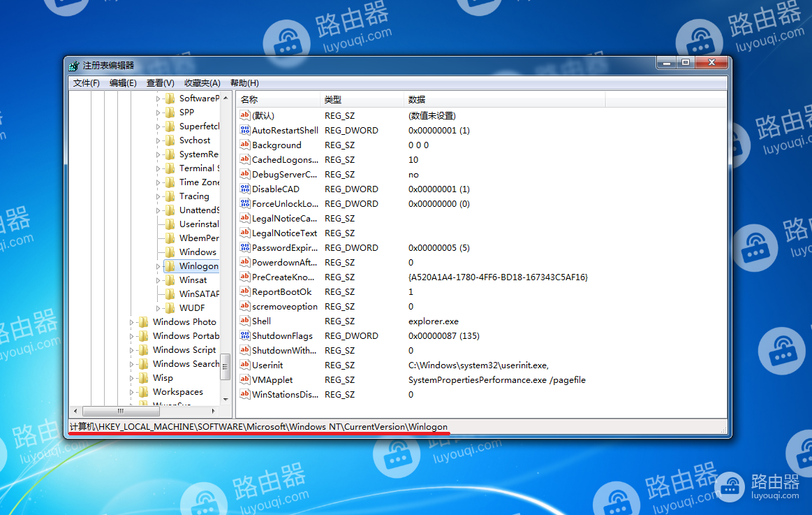Click the Tracing folder icon
812x515 pixels.
(x=170, y=196)
